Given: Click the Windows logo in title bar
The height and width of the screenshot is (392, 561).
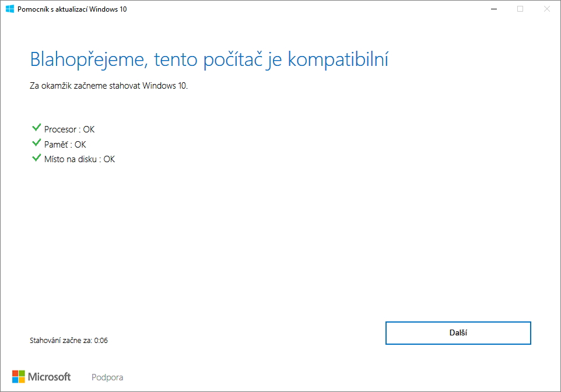Looking at the screenshot, I should (x=10, y=9).
